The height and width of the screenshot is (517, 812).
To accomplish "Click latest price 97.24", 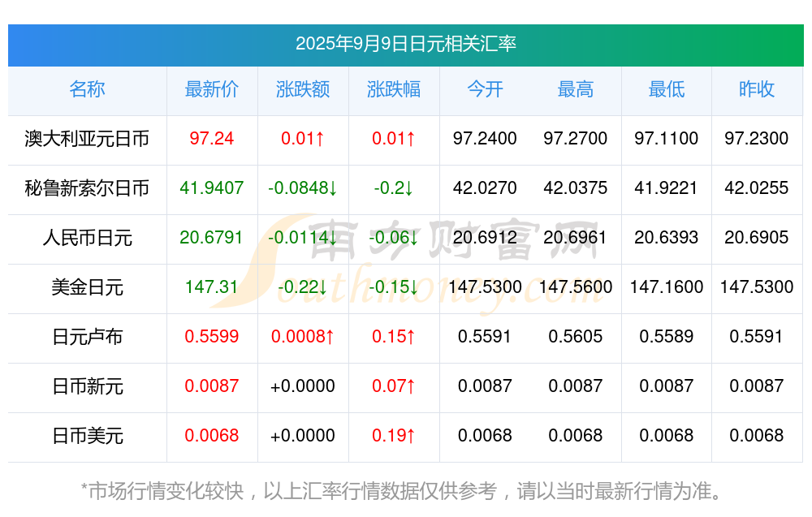I will (211, 139).
